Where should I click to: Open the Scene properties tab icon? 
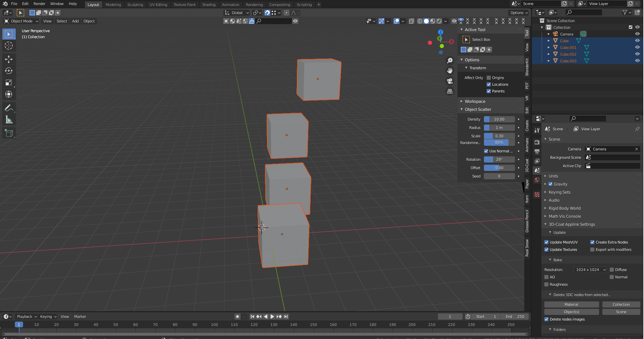[537, 171]
